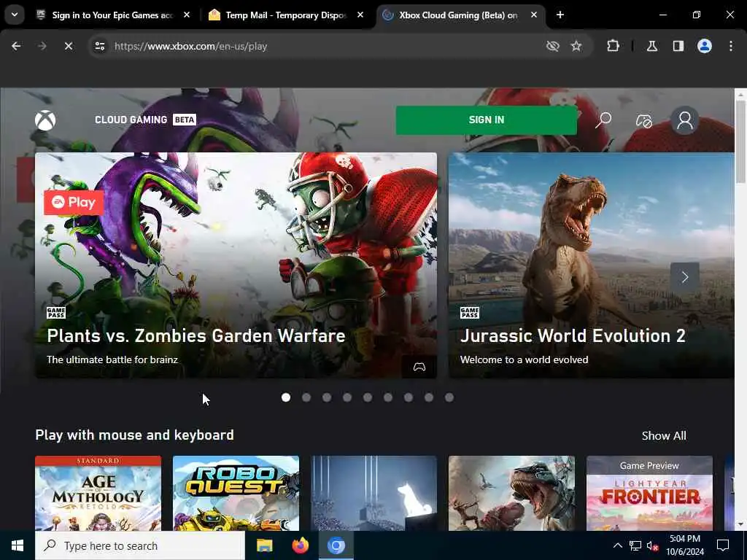Click Game Pass badge on Plants vs. Zombies
The height and width of the screenshot is (560, 747).
[x=56, y=312]
